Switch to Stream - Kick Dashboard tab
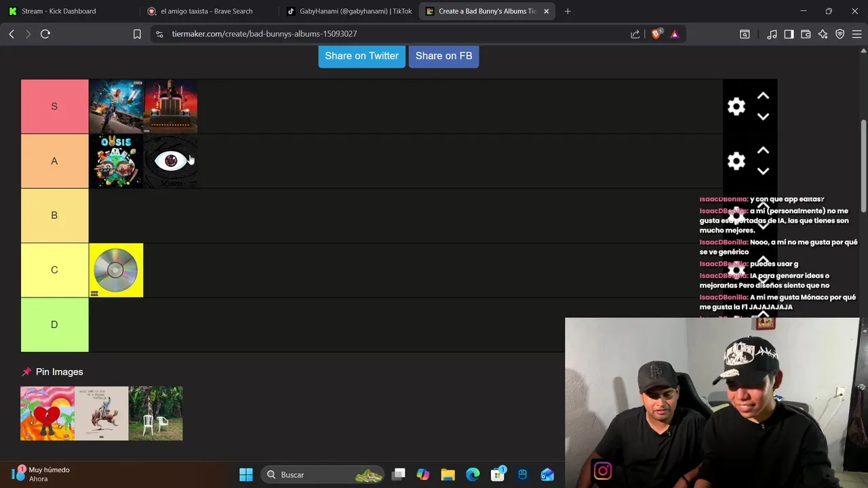This screenshot has height=488, width=868. pos(69,11)
